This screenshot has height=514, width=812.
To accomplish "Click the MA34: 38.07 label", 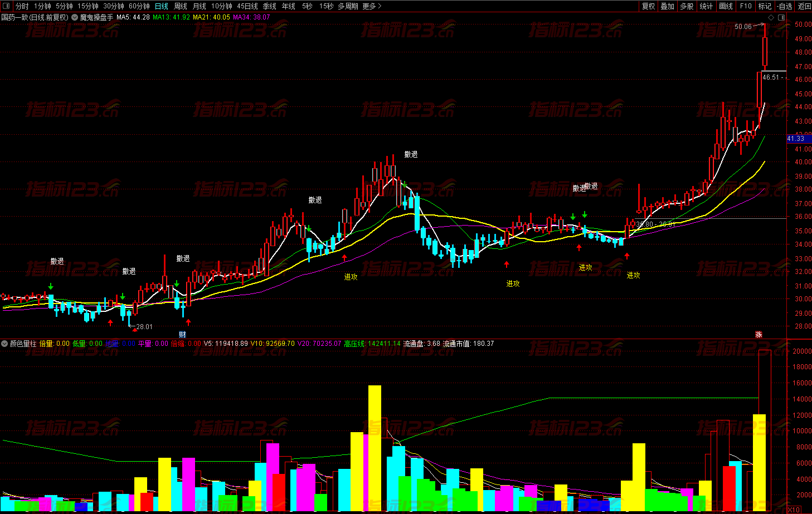I will click(251, 17).
